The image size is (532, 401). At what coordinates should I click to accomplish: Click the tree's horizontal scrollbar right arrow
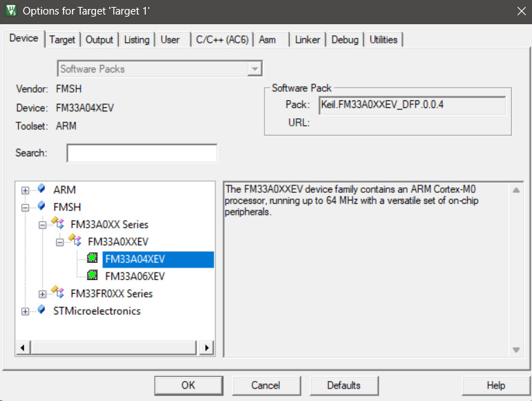click(x=206, y=348)
